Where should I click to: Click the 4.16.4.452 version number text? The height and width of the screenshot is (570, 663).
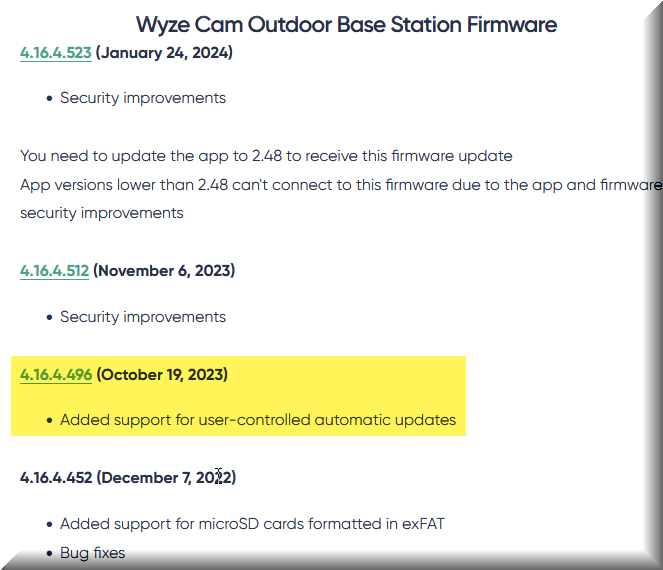56,478
